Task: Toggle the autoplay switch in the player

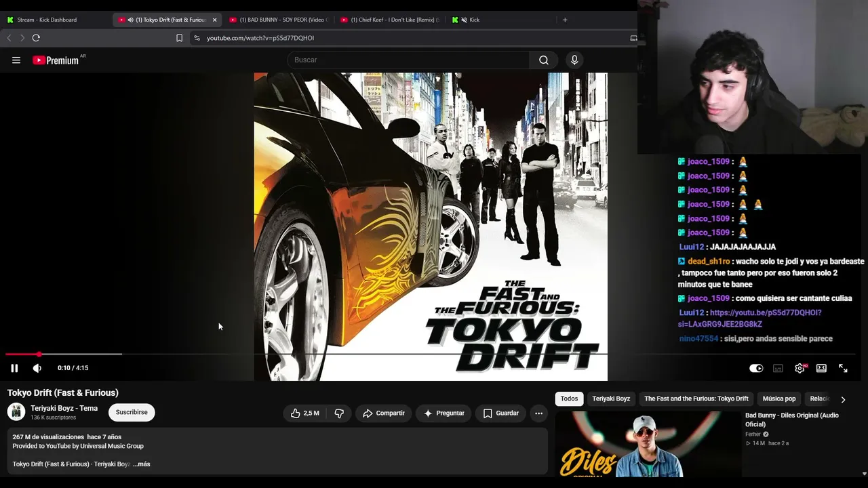Action: (756, 368)
